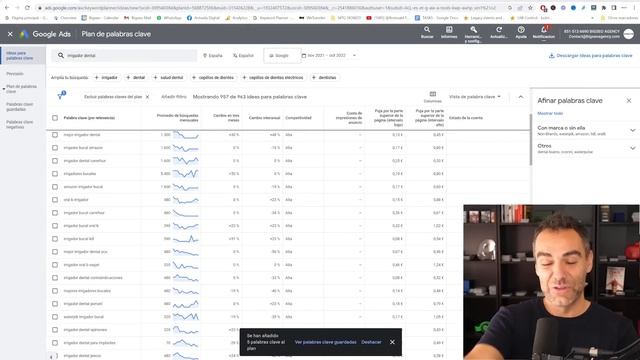Click the browser back arrow

[7, 8]
